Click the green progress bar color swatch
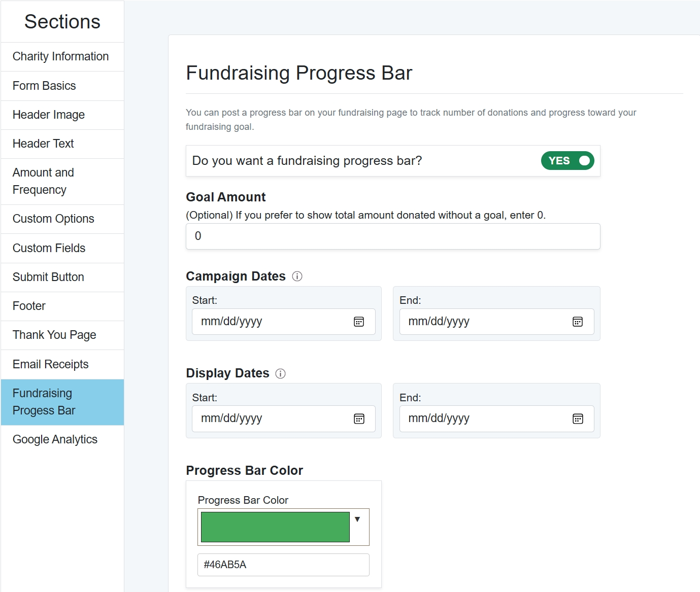Viewport: 700px width, 592px height. [x=275, y=527]
